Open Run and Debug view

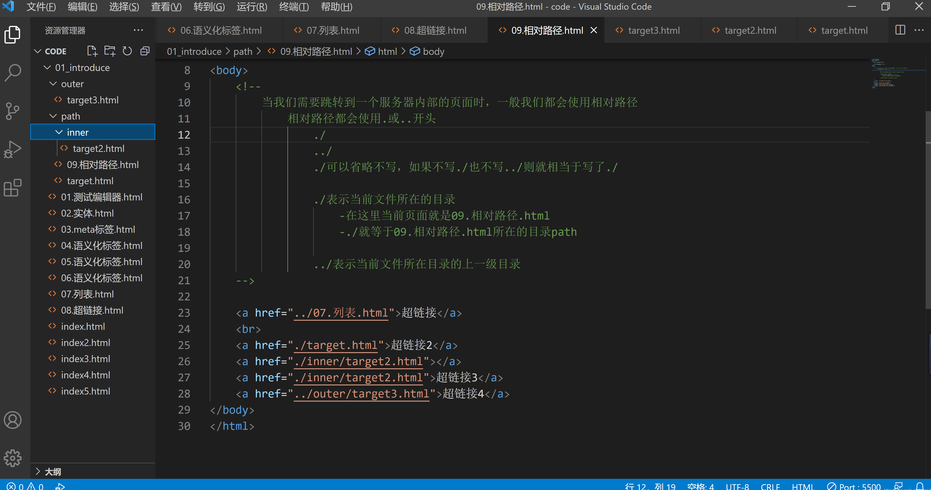point(12,149)
